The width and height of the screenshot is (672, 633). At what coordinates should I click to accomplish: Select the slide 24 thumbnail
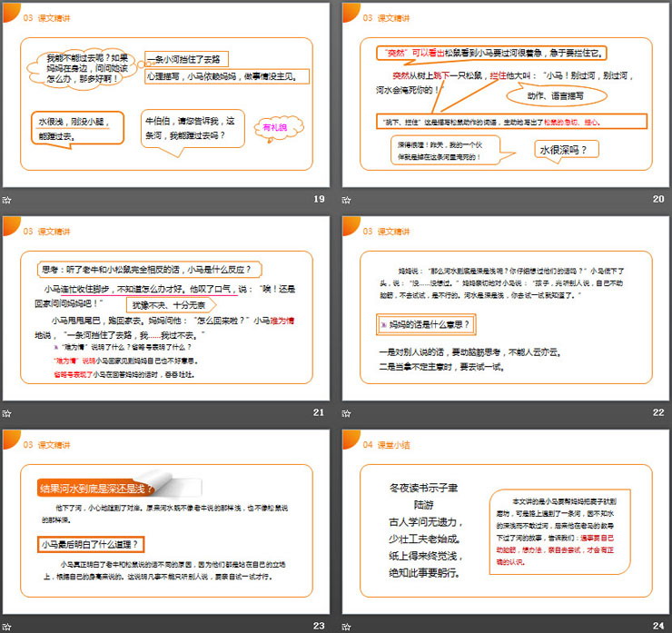pyautogui.click(x=505, y=522)
